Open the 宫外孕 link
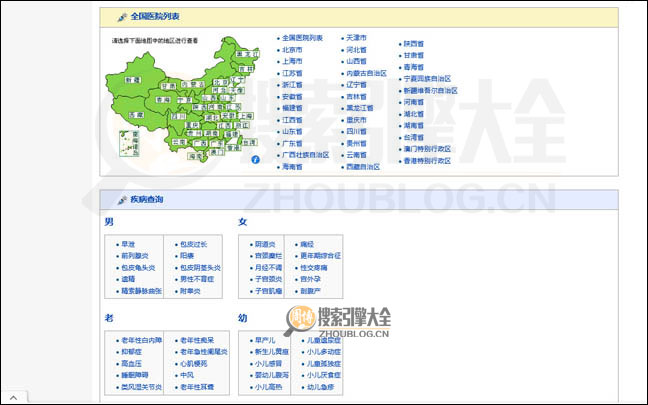The height and width of the screenshot is (405, 648). pyautogui.click(x=310, y=279)
